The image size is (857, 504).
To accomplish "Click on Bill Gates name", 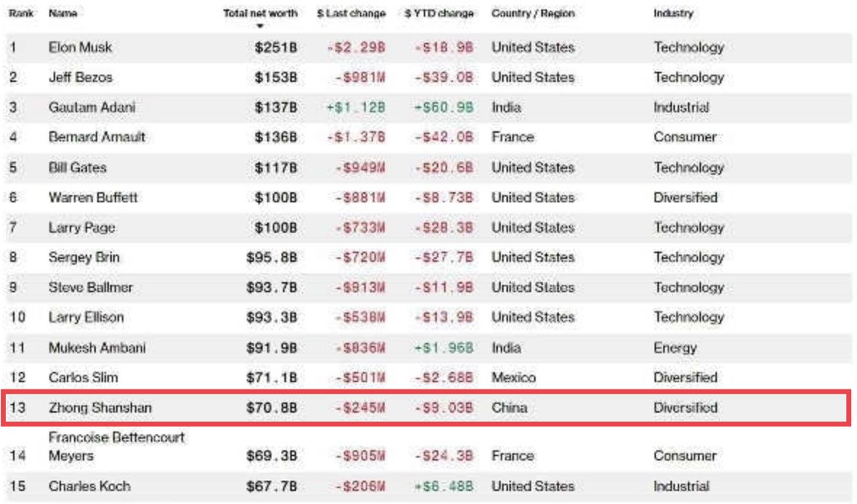I will tap(78, 168).
